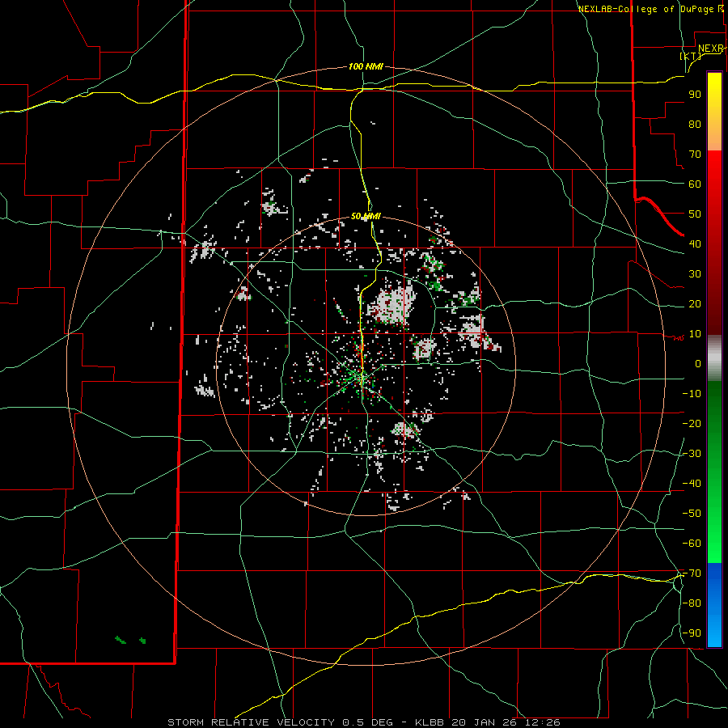Pick the orange segment of the color bar
This screenshot has width=728, height=728.
click(x=714, y=141)
